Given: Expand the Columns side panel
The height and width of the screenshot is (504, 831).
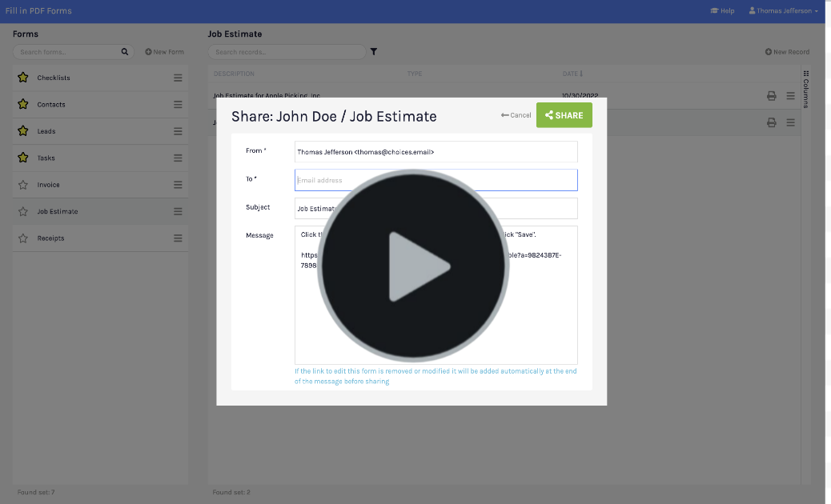Looking at the screenshot, I should click(x=805, y=88).
